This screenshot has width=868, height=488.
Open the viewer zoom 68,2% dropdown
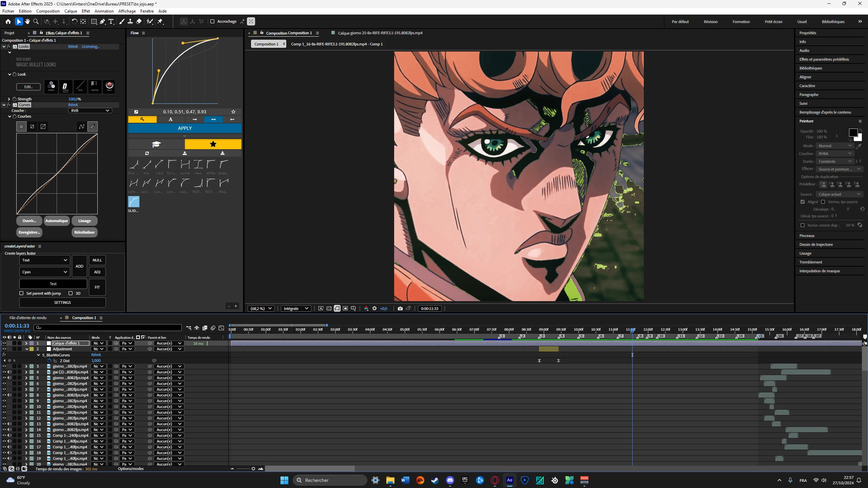click(x=261, y=308)
